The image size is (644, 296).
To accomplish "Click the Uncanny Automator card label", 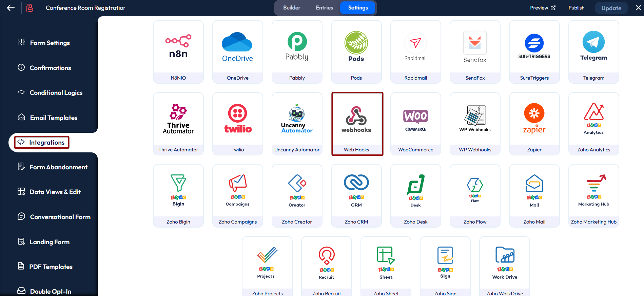I will click(x=297, y=150).
